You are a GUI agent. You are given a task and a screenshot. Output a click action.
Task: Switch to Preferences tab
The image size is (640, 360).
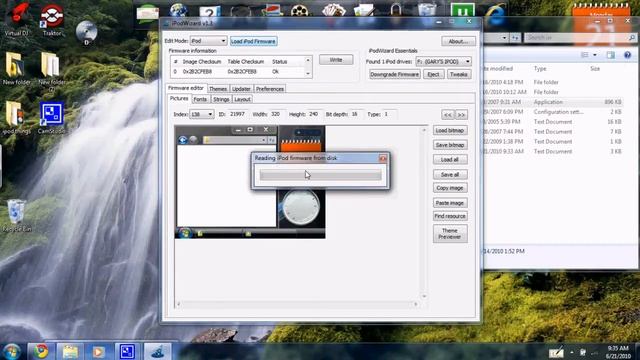point(270,89)
